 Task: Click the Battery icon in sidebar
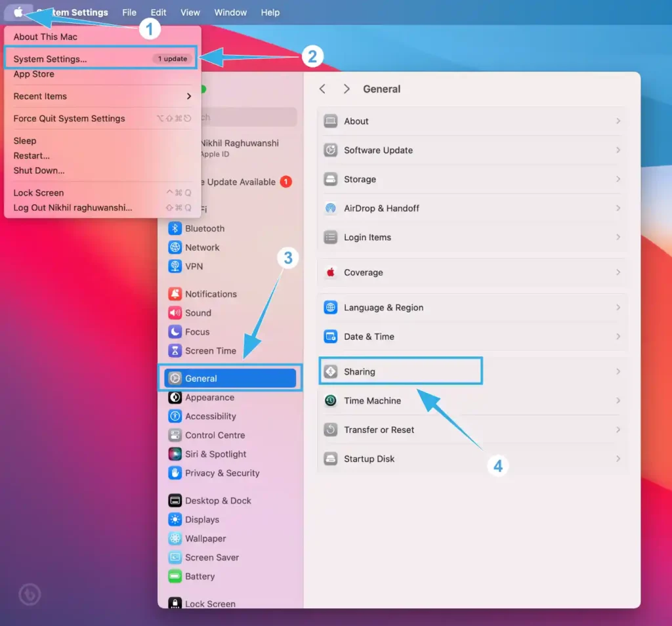pos(175,576)
